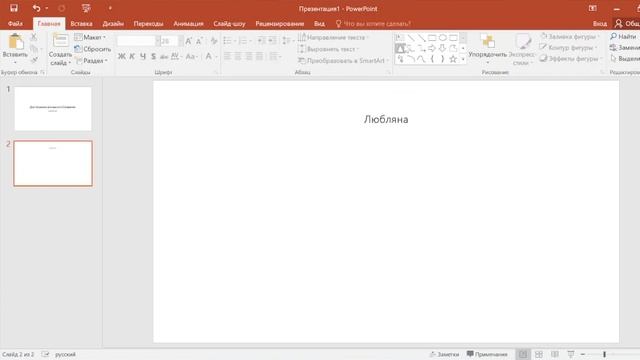The image size is (640, 360).
Task: Click the Save icon in the title bar
Action: (x=14, y=8)
